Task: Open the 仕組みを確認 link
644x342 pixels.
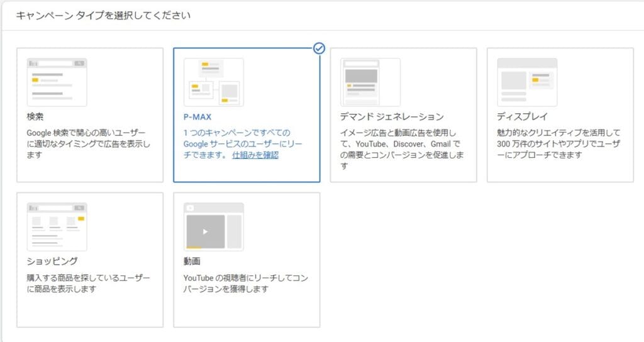Action: click(x=255, y=155)
